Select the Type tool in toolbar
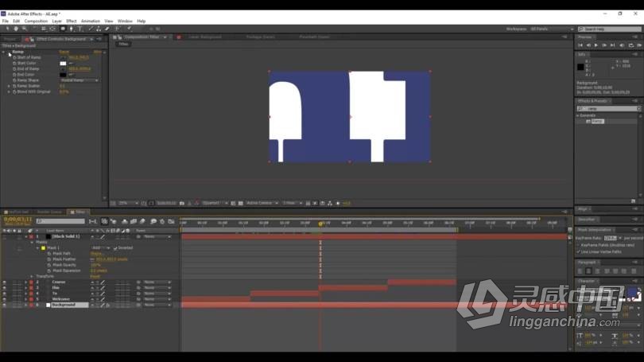 pos(80,29)
